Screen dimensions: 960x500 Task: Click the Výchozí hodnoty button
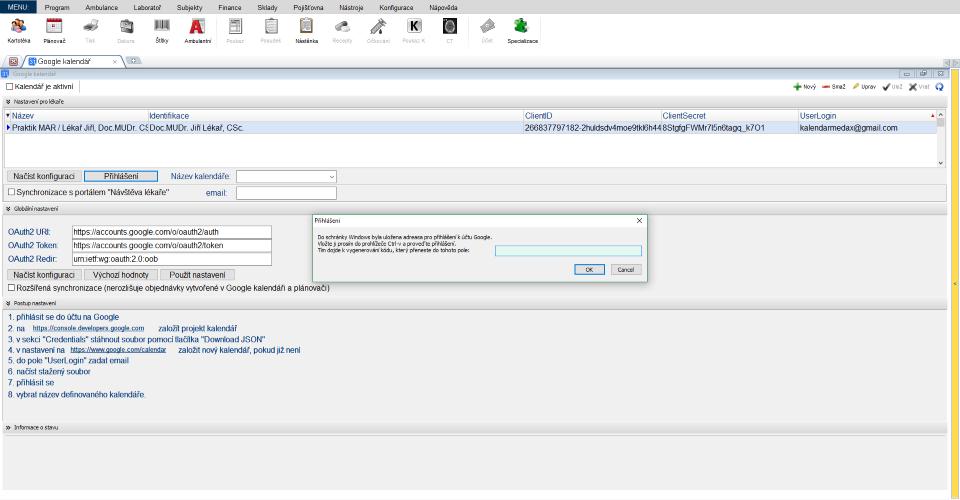point(121,275)
